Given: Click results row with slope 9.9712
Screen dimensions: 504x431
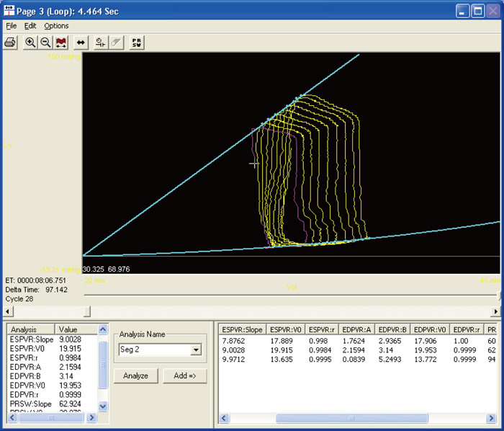Looking at the screenshot, I should click(x=358, y=359).
